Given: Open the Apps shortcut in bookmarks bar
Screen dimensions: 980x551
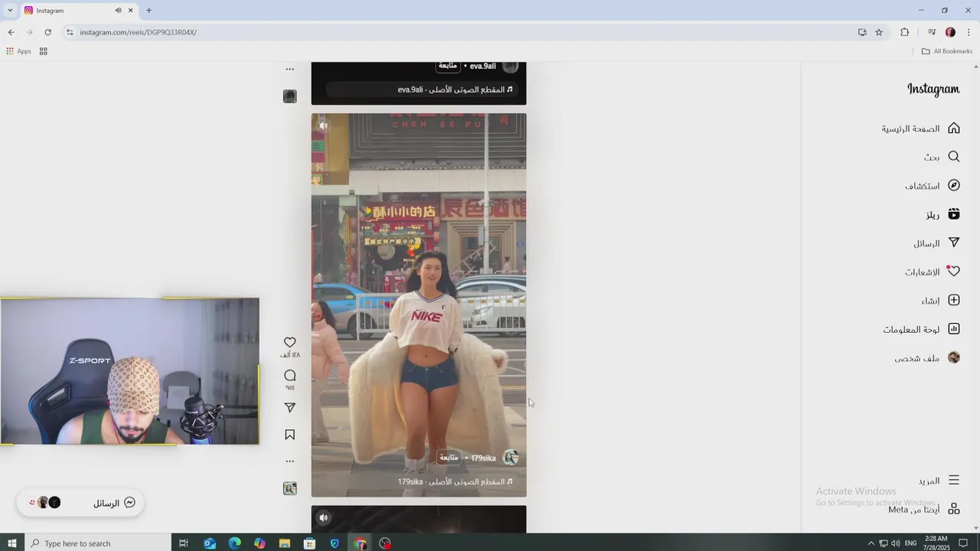Looking at the screenshot, I should click(x=18, y=51).
